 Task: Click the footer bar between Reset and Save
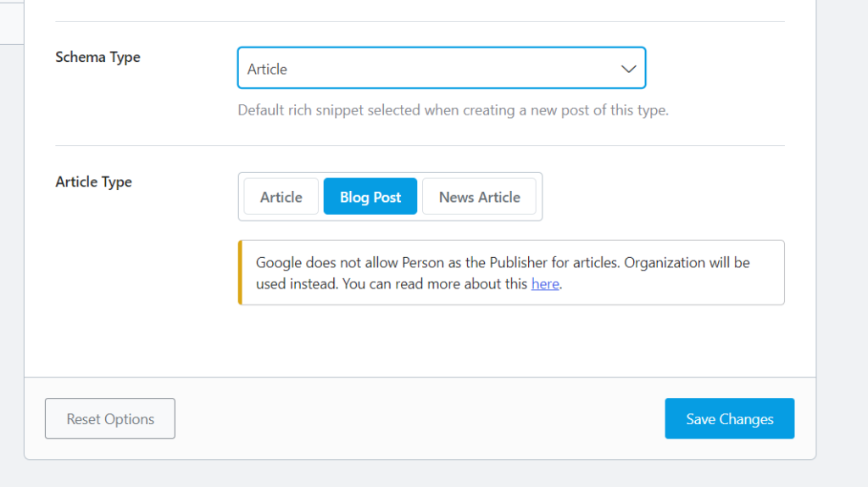[x=420, y=419]
